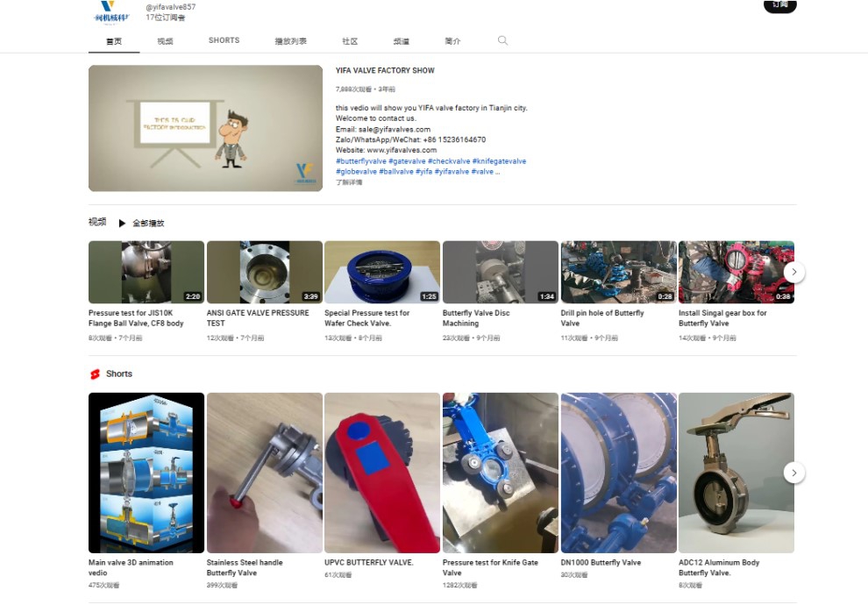Screen dimensions: 868x612
Task: Click the #knifegatevalve hashtag
Action: click(500, 161)
